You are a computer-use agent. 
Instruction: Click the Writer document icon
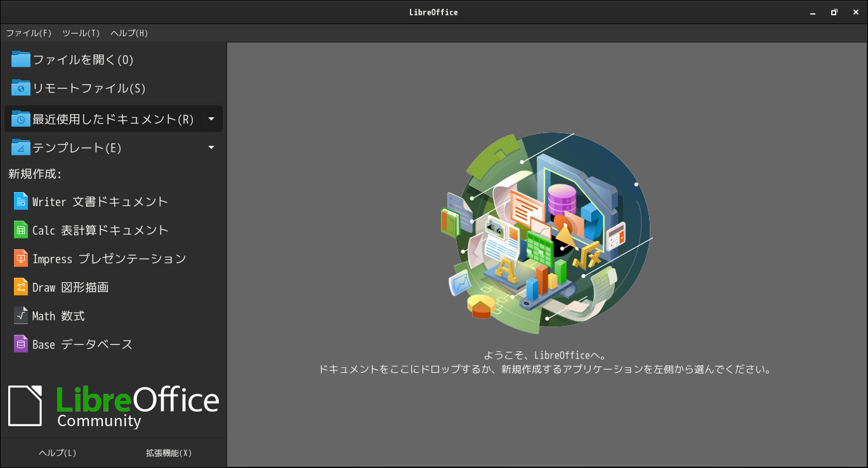click(x=21, y=201)
